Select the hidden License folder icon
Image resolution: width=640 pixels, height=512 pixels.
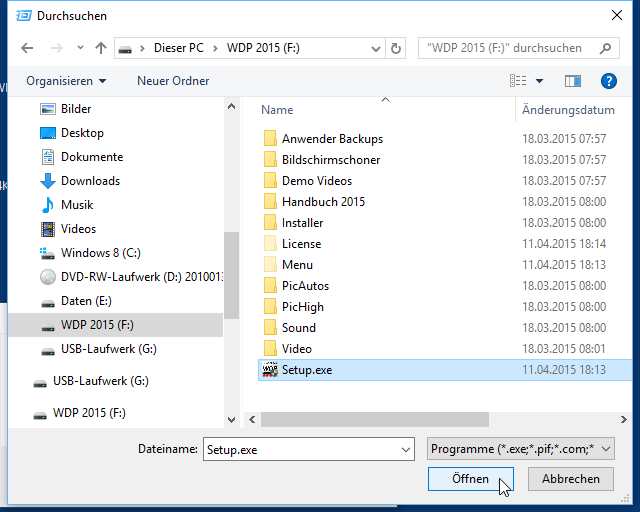[x=270, y=244]
